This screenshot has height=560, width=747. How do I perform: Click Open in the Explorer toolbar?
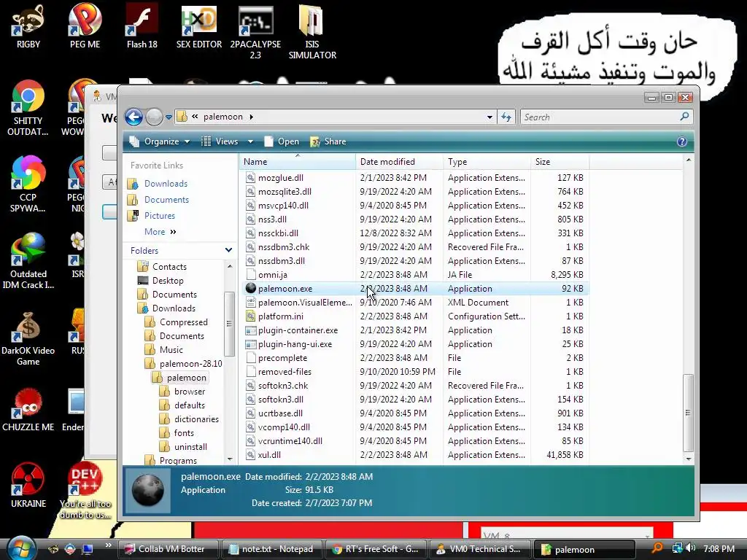tap(282, 141)
